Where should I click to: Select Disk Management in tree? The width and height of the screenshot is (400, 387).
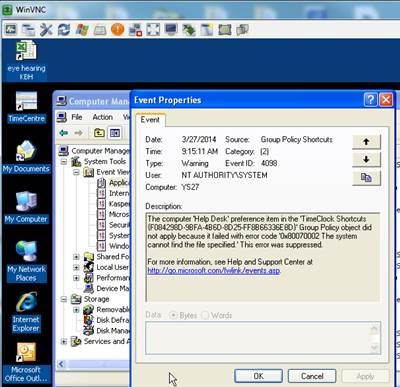click(107, 331)
